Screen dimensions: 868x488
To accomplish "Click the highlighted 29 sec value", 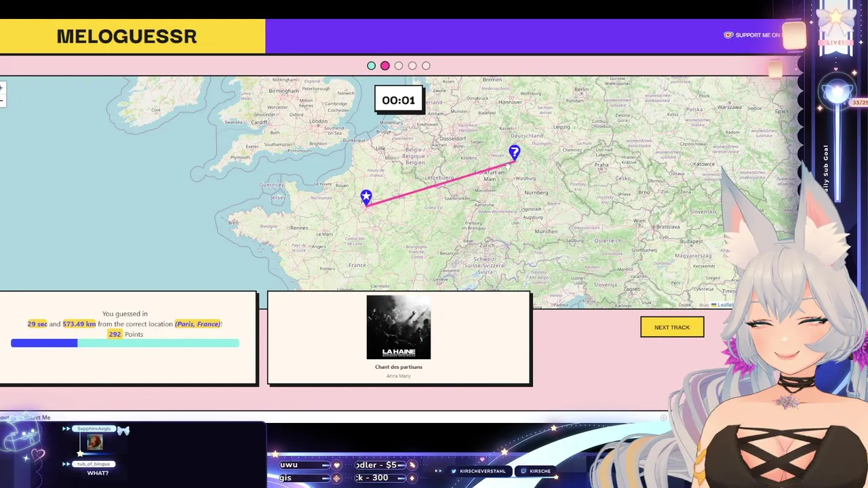I will [x=37, y=324].
